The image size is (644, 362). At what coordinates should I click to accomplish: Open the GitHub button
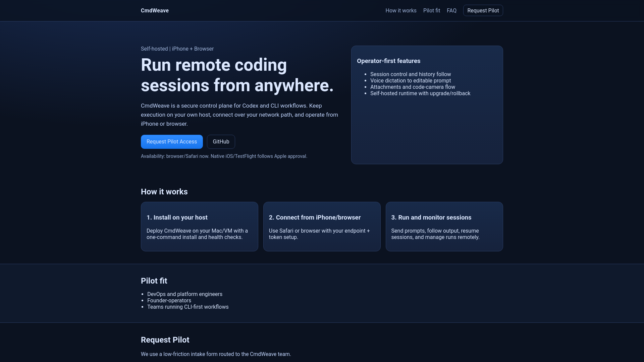[x=221, y=142]
